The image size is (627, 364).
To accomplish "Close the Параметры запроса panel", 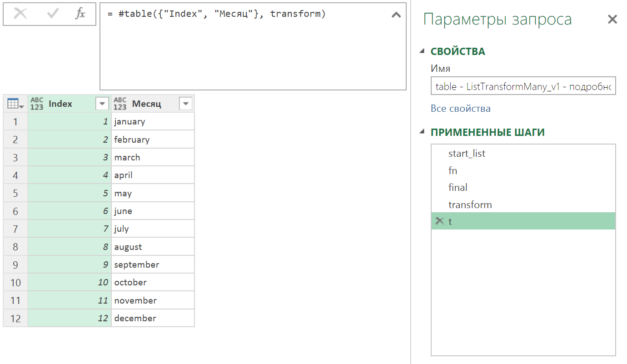I will point(612,19).
